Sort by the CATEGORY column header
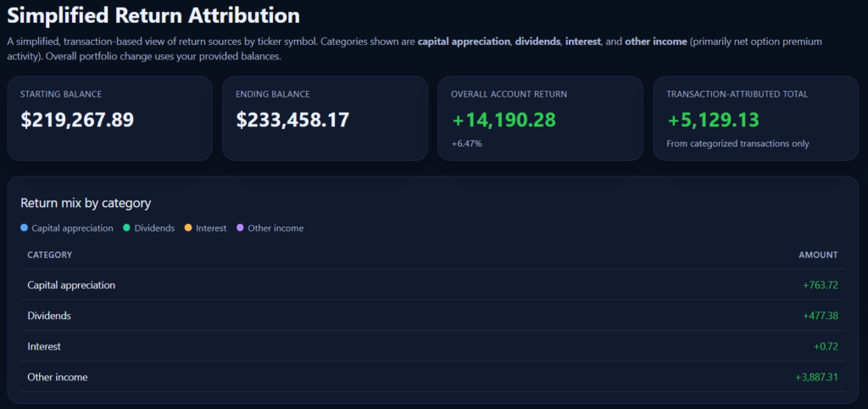Image resolution: width=868 pixels, height=409 pixels. (49, 255)
